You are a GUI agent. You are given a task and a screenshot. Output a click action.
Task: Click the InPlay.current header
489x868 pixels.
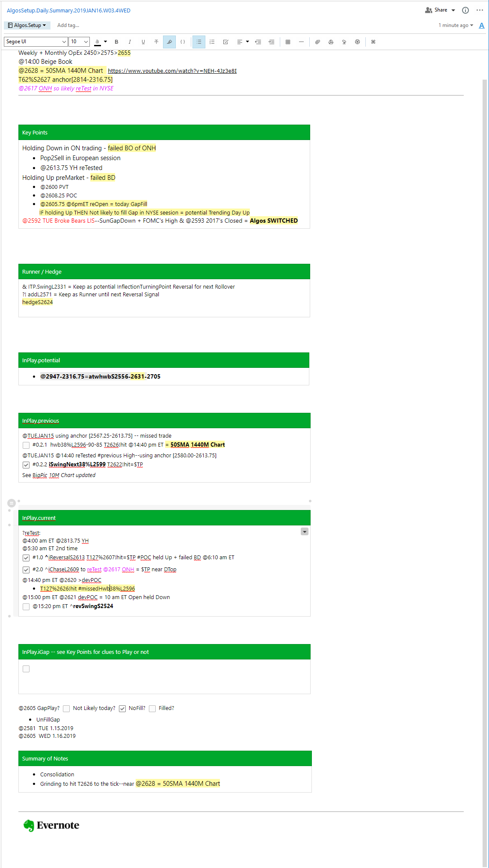coord(164,518)
